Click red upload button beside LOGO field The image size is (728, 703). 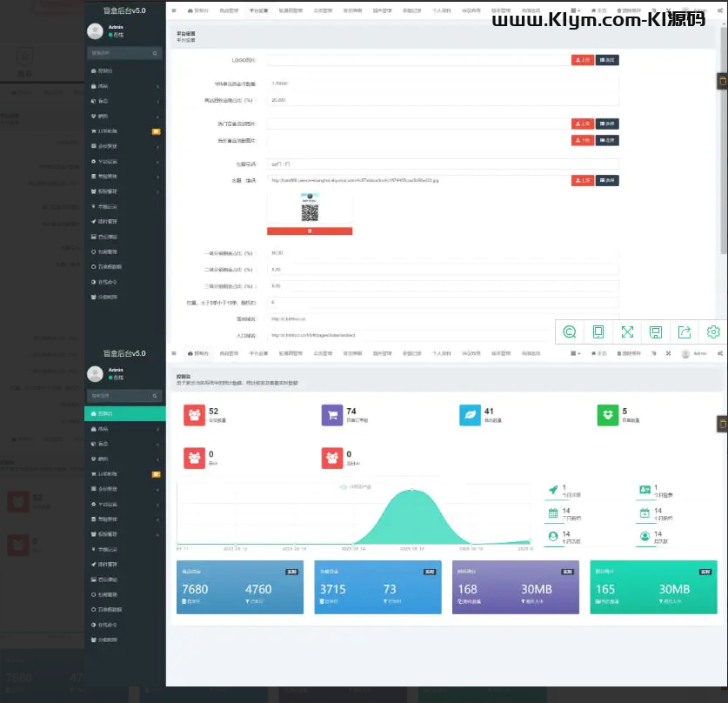583,60
